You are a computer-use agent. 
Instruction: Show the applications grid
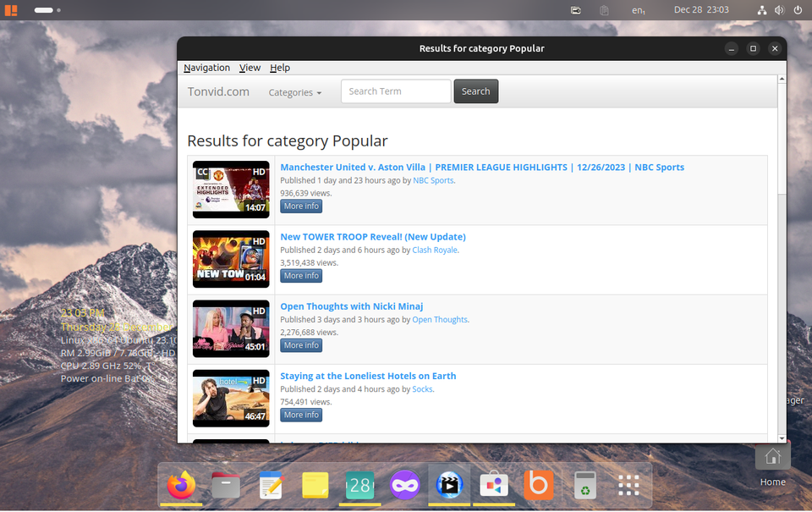[628, 485]
